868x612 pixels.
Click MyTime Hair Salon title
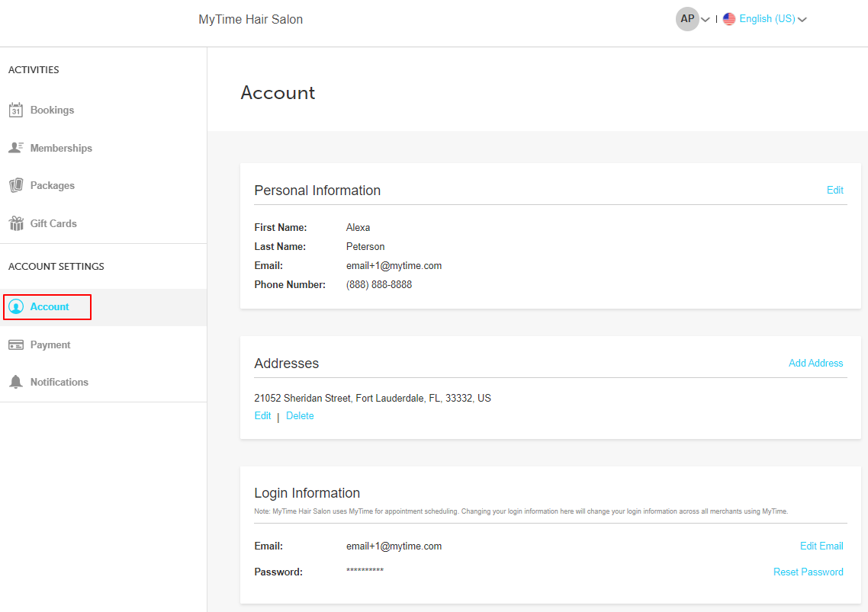coord(251,19)
